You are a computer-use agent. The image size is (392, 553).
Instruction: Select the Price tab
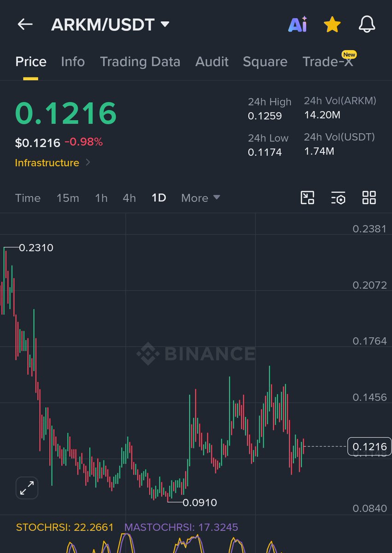[x=31, y=62]
